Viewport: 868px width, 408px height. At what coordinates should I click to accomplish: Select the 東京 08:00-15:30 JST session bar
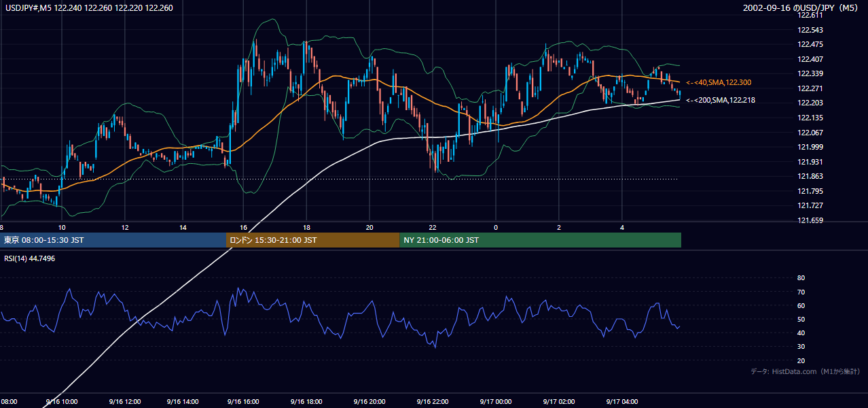(113, 240)
